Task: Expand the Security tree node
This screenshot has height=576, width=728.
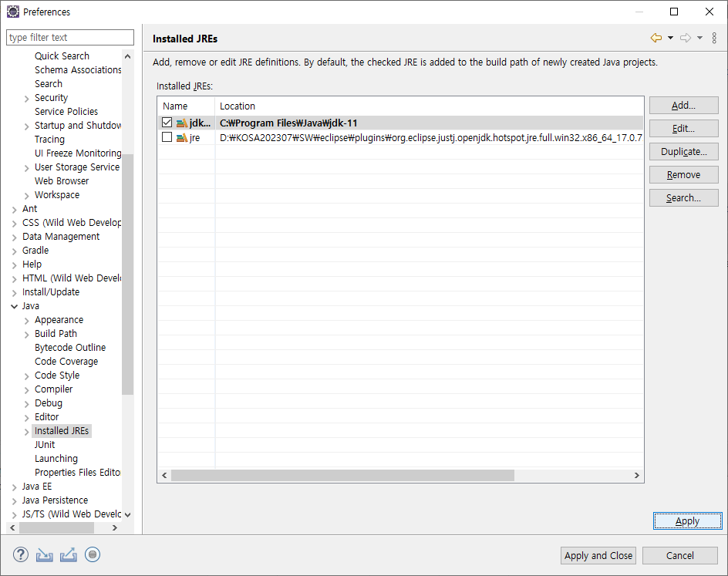Action: pos(26,99)
